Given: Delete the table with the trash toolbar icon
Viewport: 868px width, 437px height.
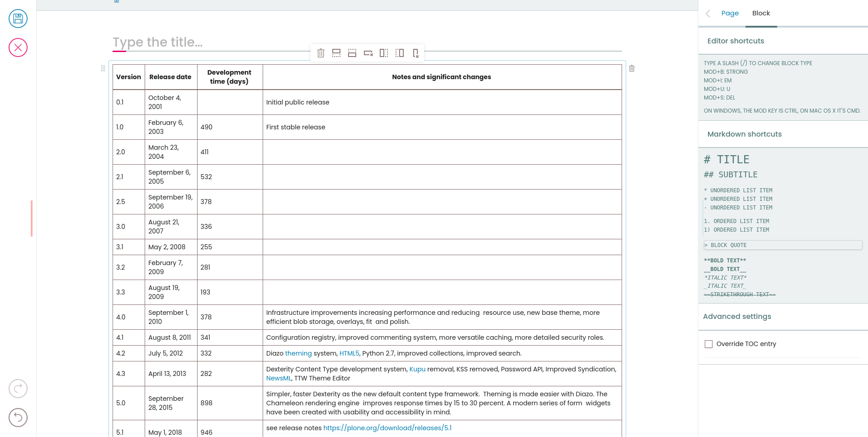Looking at the screenshot, I should click(321, 53).
